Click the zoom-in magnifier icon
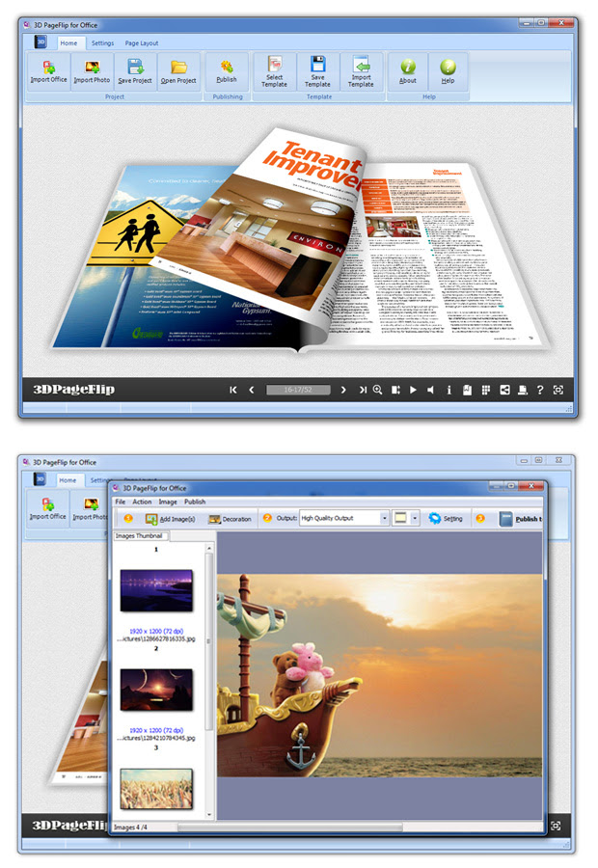The height and width of the screenshot is (868, 598). pos(378,390)
